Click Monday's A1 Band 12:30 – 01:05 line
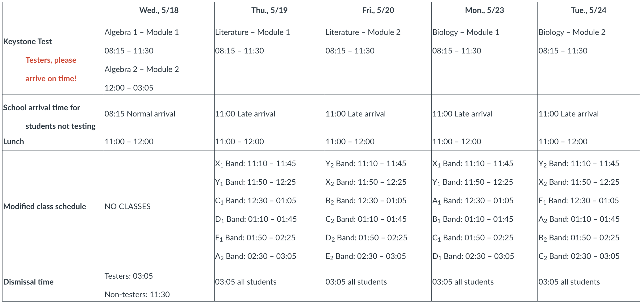 pyautogui.click(x=473, y=201)
